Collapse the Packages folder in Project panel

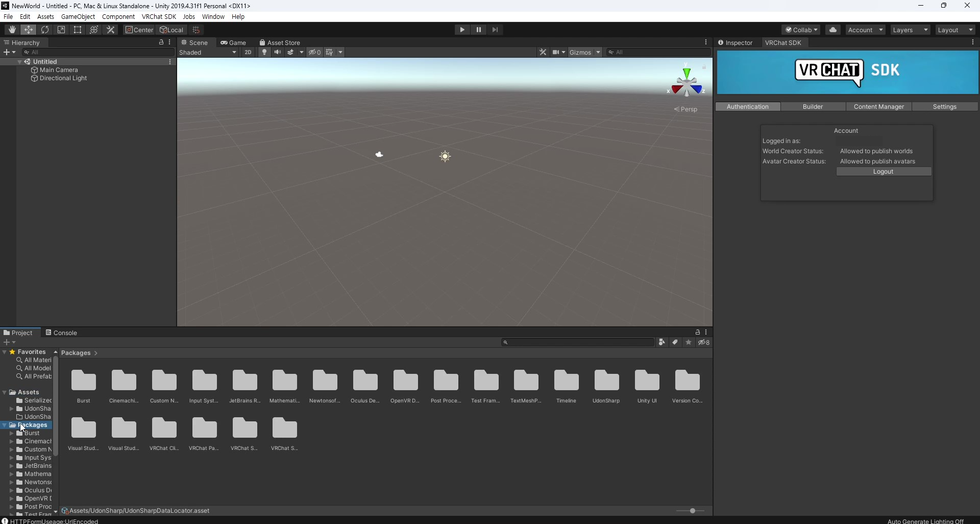coord(5,425)
